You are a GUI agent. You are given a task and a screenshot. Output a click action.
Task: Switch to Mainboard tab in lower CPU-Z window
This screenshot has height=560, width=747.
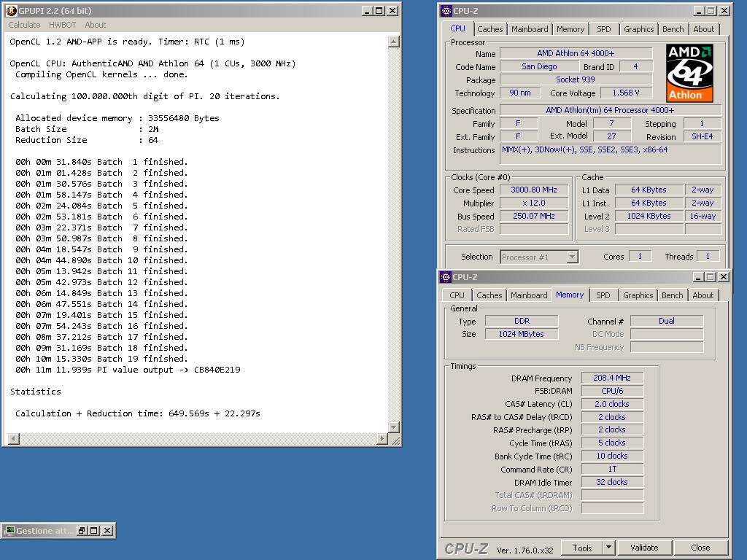coord(529,295)
